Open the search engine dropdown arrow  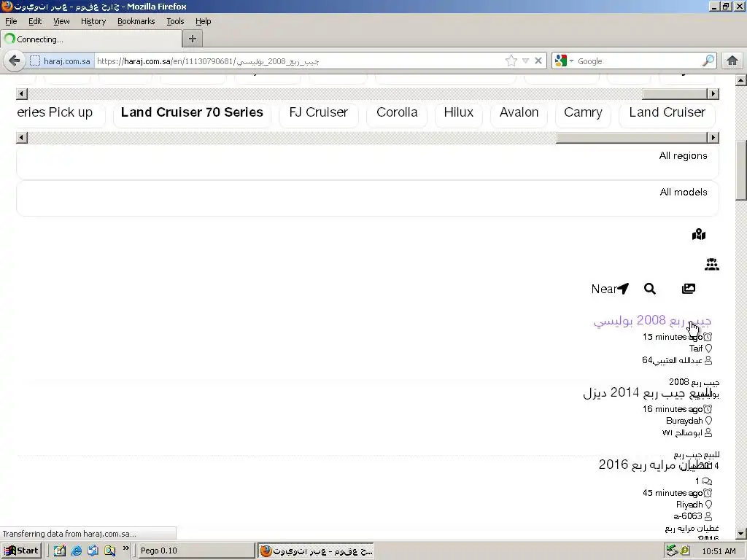[571, 61]
